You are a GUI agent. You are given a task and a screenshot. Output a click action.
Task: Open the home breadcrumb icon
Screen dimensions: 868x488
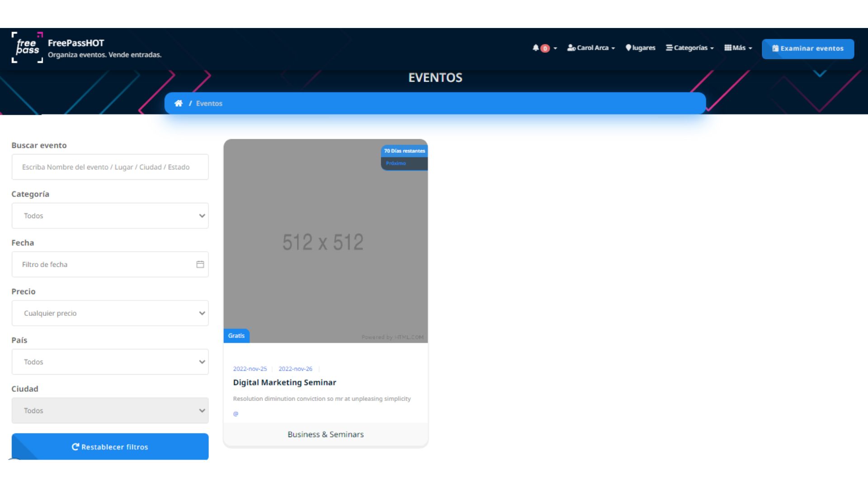(179, 103)
